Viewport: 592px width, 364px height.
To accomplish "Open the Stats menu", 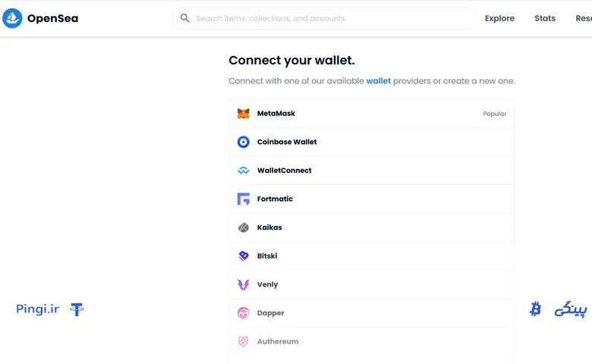I will pyautogui.click(x=545, y=18).
